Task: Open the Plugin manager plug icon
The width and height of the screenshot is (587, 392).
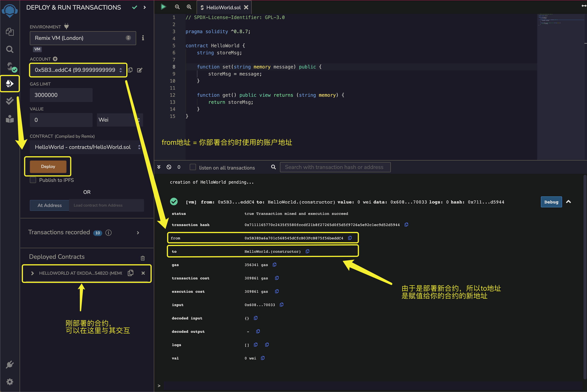Action: [10, 364]
